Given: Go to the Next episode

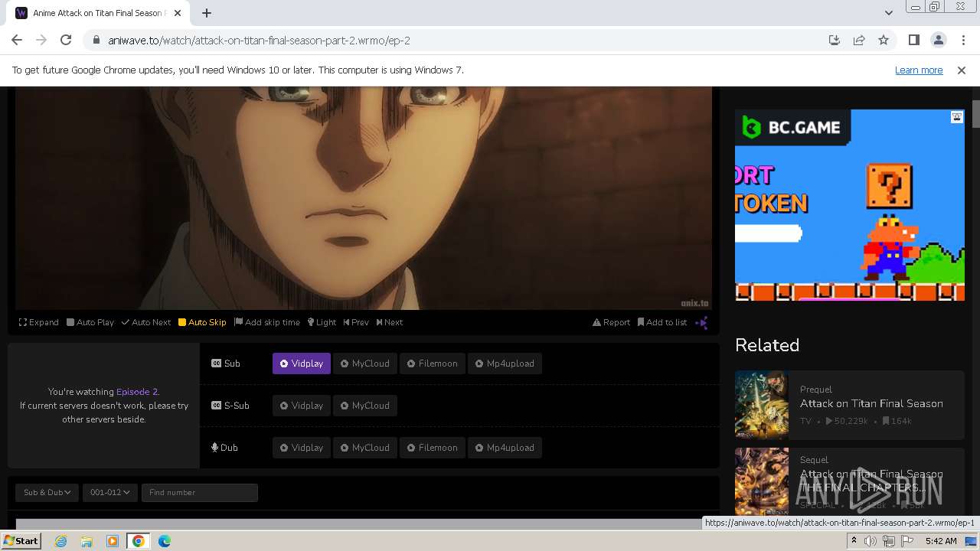Looking at the screenshot, I should pos(390,322).
